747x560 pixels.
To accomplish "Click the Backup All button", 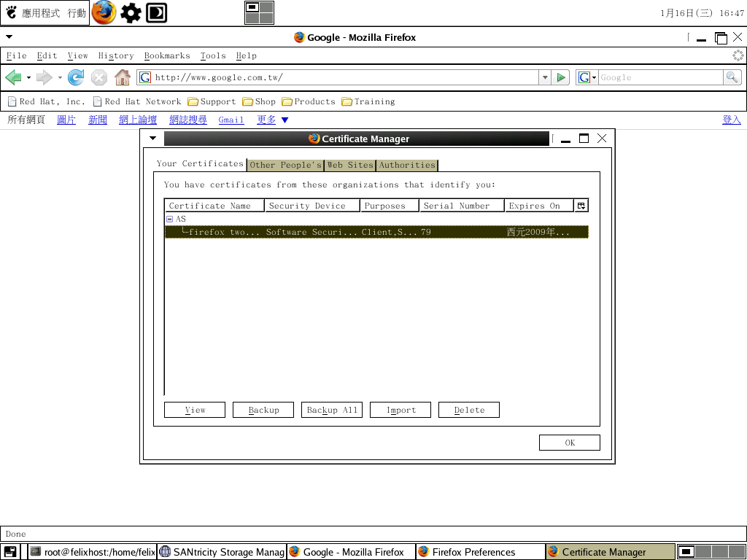I will pyautogui.click(x=332, y=410).
